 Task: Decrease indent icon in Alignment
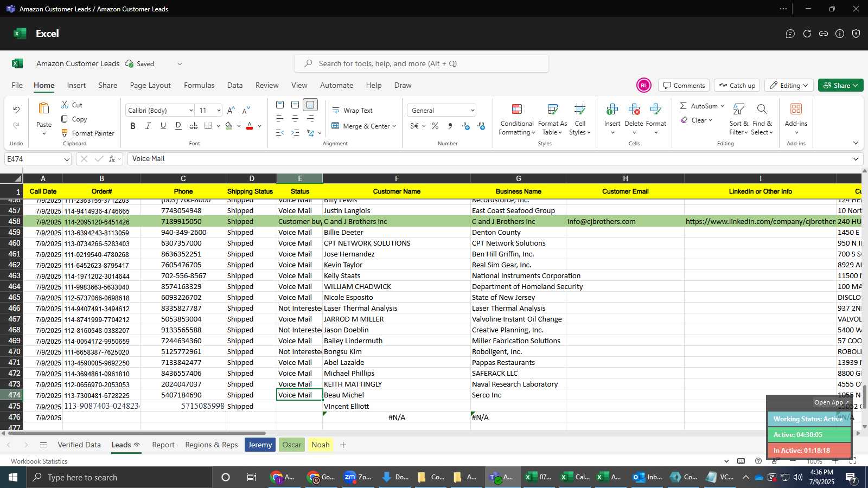pyautogui.click(x=280, y=133)
